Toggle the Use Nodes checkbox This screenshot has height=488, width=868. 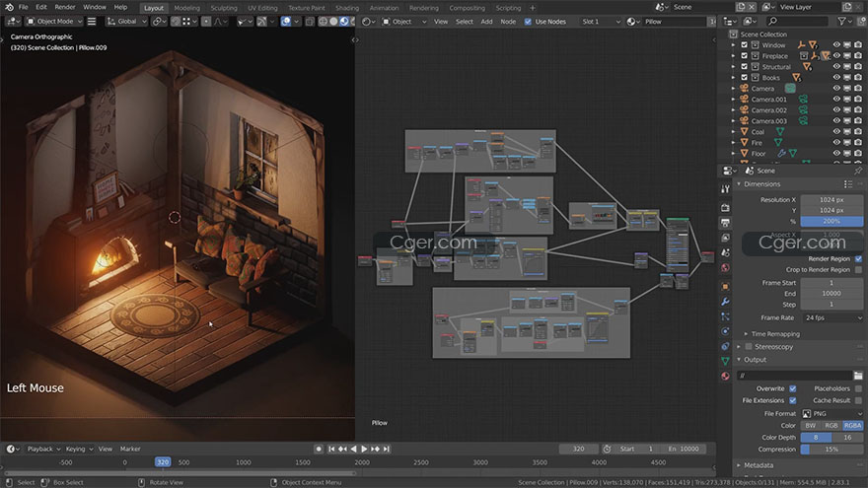(528, 22)
